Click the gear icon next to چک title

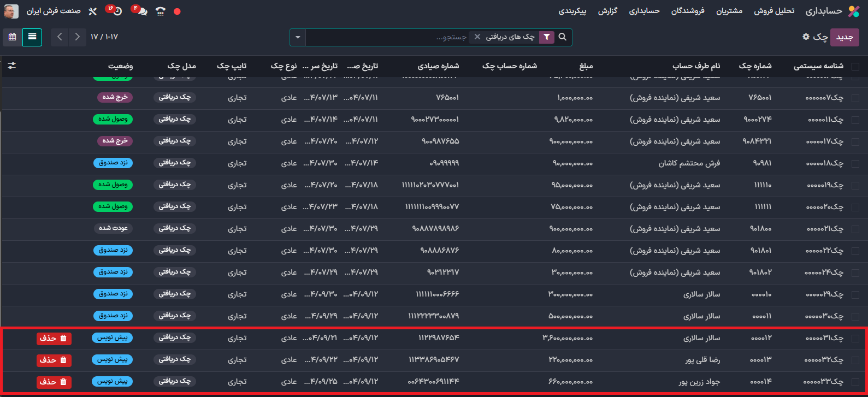coord(806,37)
